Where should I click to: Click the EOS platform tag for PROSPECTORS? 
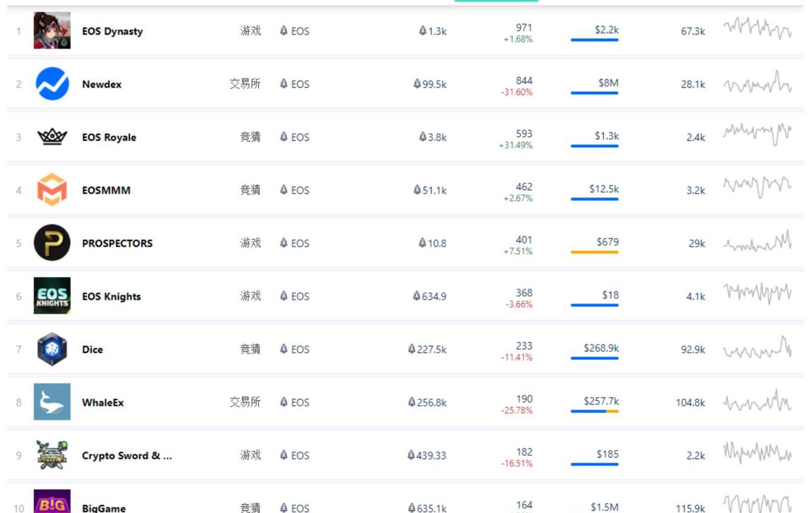[x=295, y=243]
